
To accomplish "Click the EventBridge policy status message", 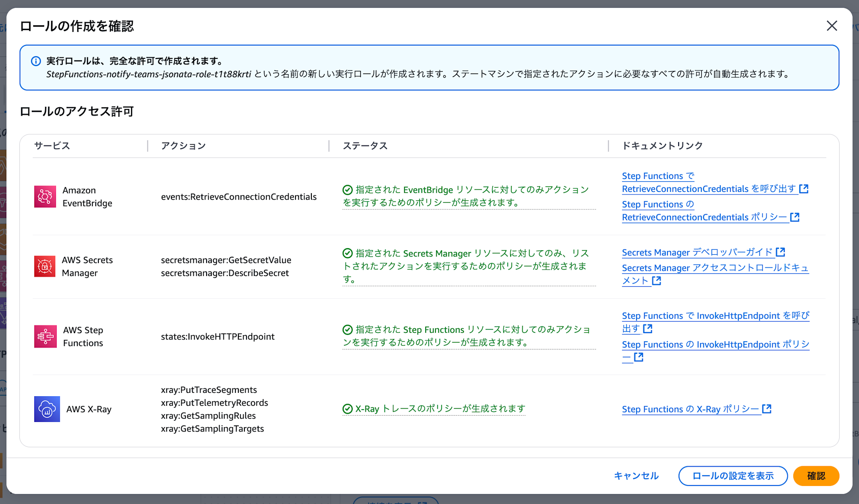I will (x=469, y=196).
